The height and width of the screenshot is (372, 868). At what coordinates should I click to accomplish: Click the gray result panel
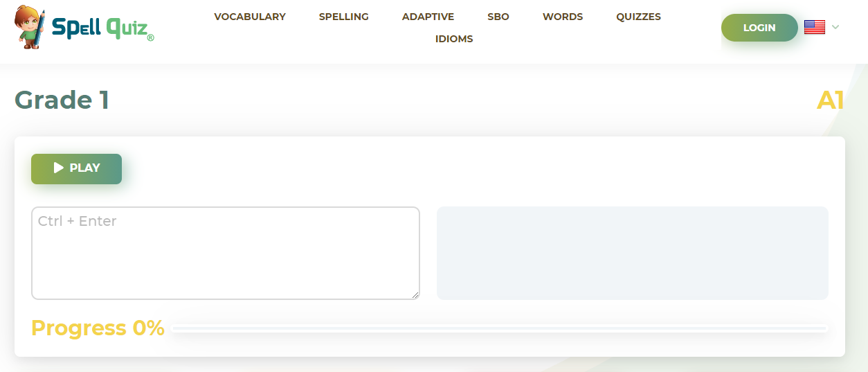pos(632,253)
